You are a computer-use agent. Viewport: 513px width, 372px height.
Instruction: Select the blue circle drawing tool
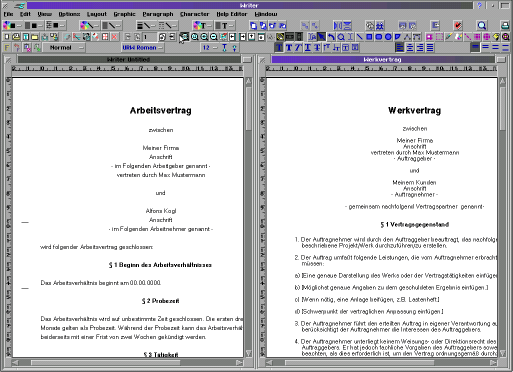coord(388,37)
